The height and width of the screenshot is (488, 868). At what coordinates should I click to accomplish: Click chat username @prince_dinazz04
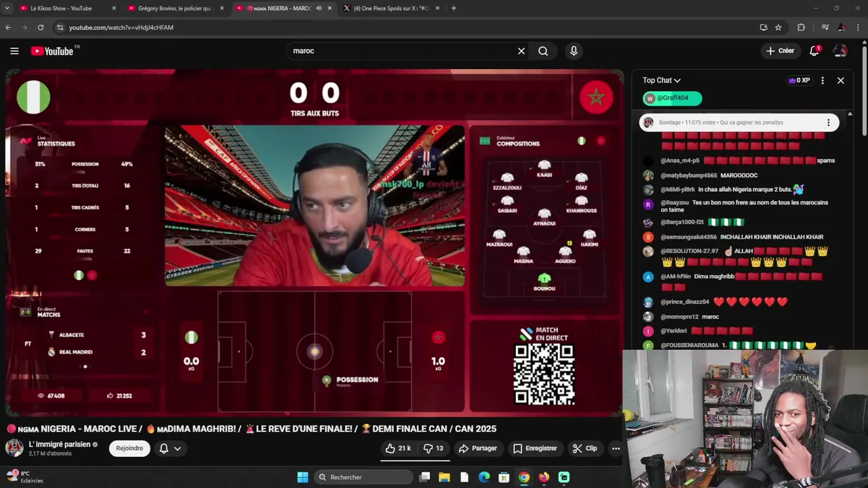(685, 302)
